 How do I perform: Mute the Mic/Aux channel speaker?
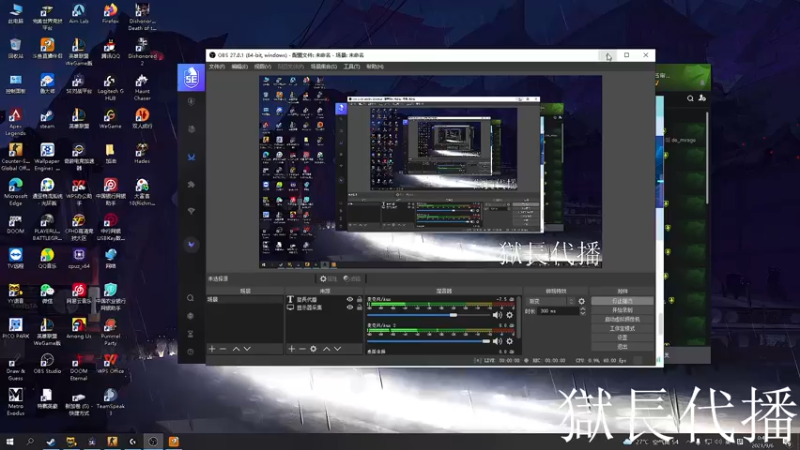click(497, 315)
